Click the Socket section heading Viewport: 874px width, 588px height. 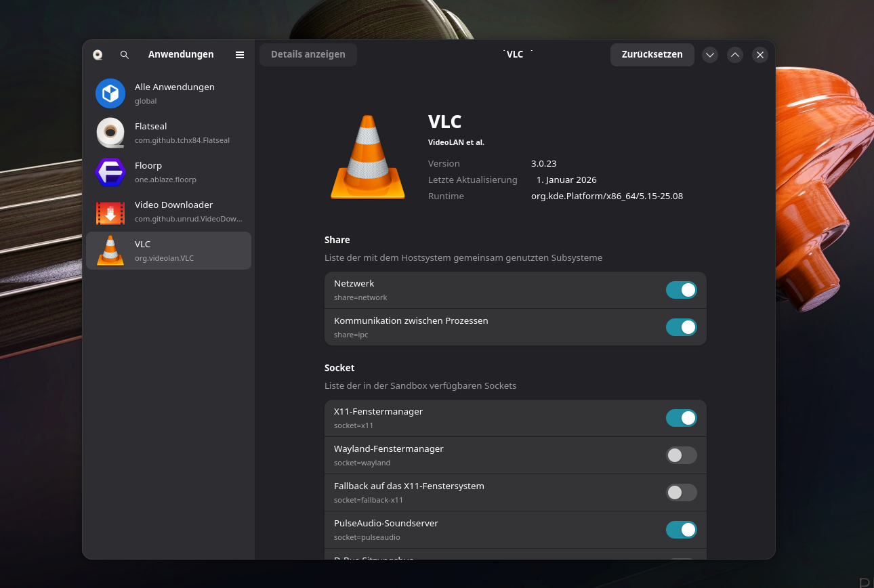(x=339, y=368)
